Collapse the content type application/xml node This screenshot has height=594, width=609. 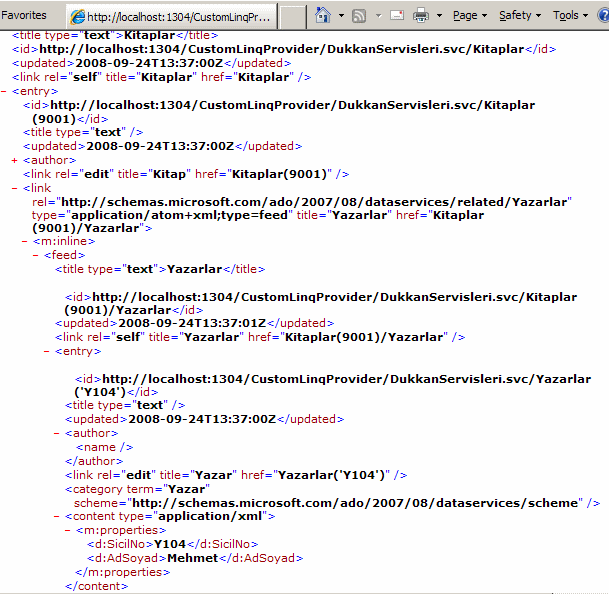pos(56,517)
